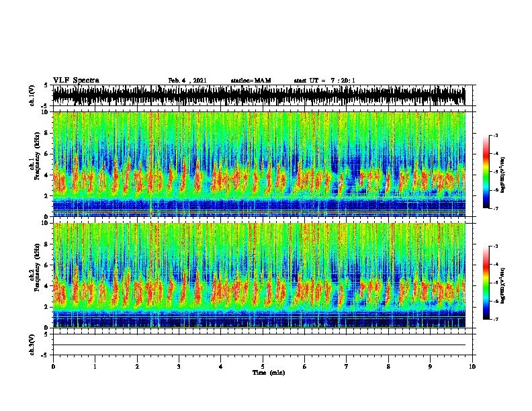Click the "2" frequency tick of ch.1 spectrogram

tap(47, 195)
